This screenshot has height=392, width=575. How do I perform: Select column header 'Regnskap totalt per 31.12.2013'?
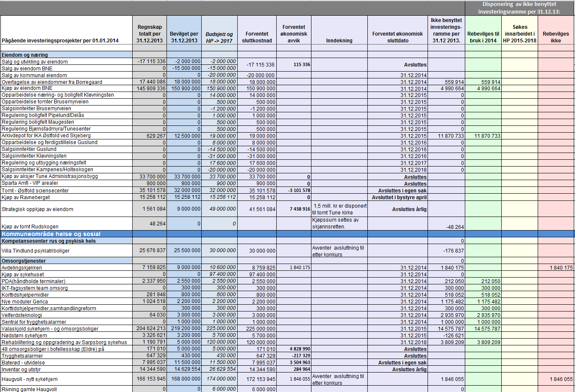tap(150, 34)
